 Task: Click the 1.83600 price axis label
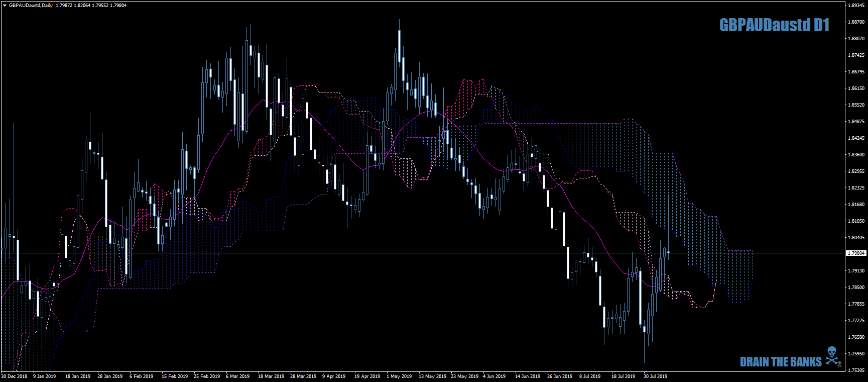point(856,155)
